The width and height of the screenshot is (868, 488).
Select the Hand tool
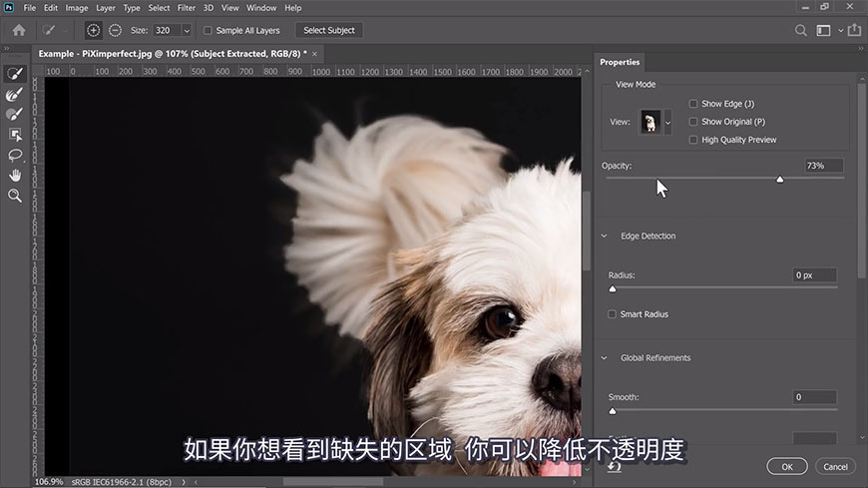coord(15,176)
